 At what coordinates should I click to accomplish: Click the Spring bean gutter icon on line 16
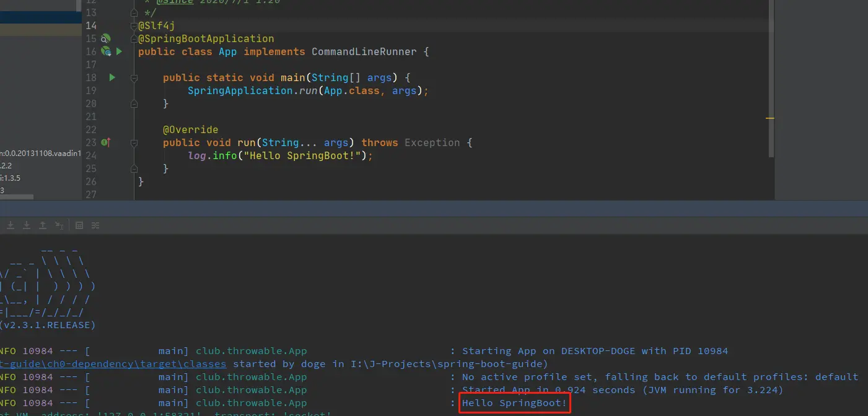pyautogui.click(x=106, y=51)
